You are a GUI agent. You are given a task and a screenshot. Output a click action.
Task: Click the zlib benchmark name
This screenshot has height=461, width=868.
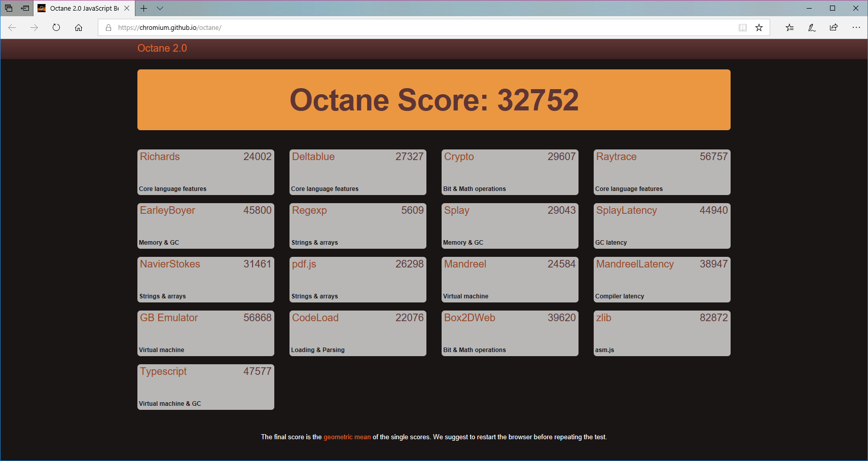[604, 318]
